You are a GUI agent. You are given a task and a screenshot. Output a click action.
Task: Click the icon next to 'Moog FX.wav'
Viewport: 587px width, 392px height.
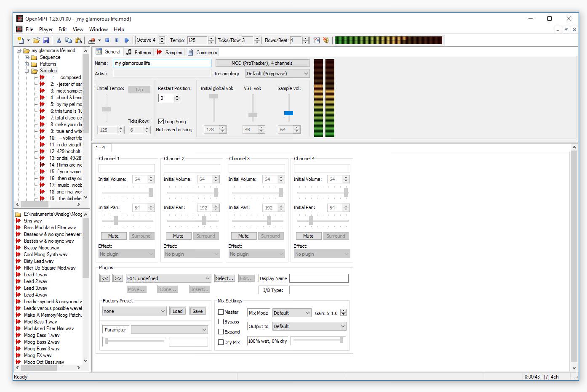coord(18,355)
